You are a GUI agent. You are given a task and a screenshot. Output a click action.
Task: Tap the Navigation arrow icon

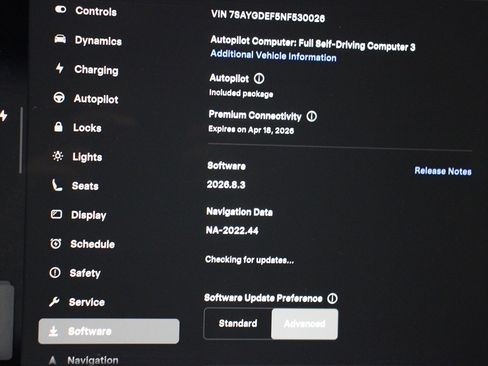[52, 360]
